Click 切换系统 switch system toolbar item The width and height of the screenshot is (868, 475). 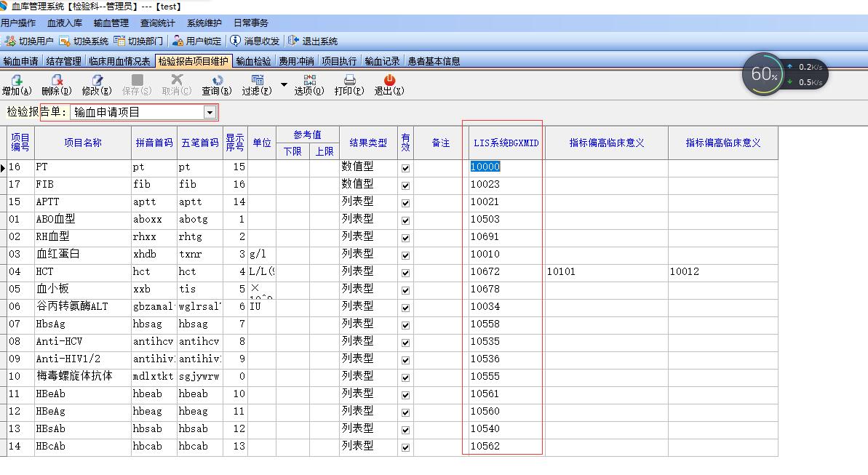pyautogui.click(x=84, y=41)
